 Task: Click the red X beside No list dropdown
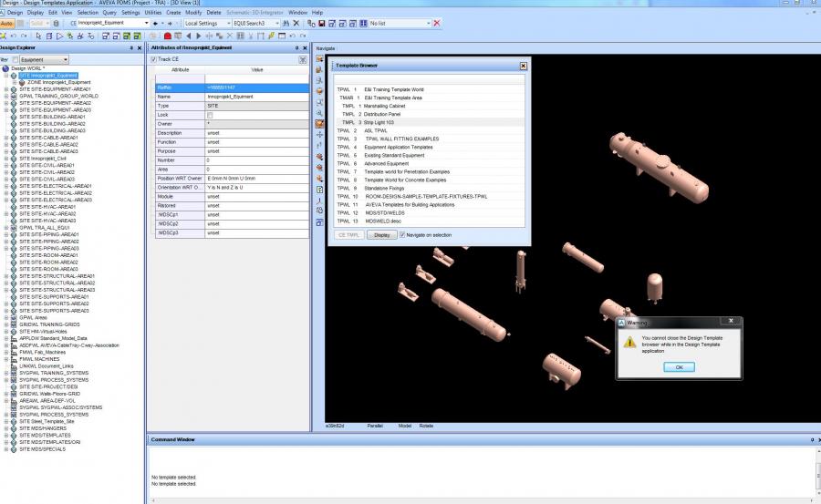(x=437, y=23)
